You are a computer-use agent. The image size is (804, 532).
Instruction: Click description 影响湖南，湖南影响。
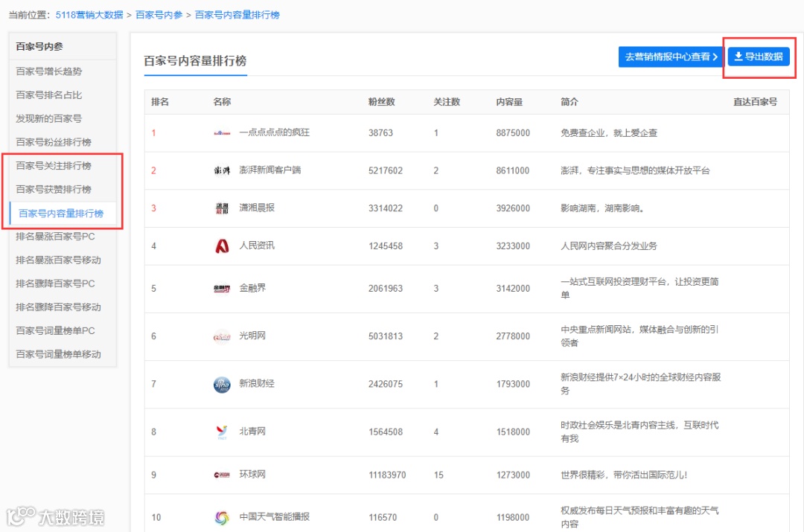pos(602,208)
